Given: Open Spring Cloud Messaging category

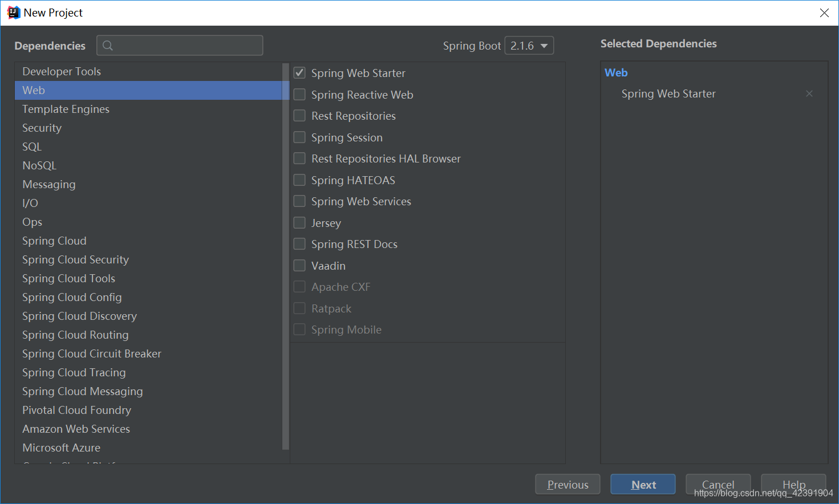Looking at the screenshot, I should tap(148, 391).
